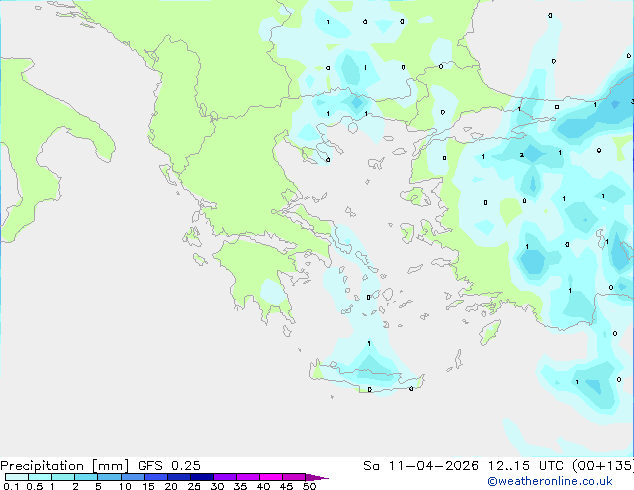This screenshot has width=634, height=490.
Task: Select the 0.5–1 mm legend color swatch
Action: (x=40, y=477)
